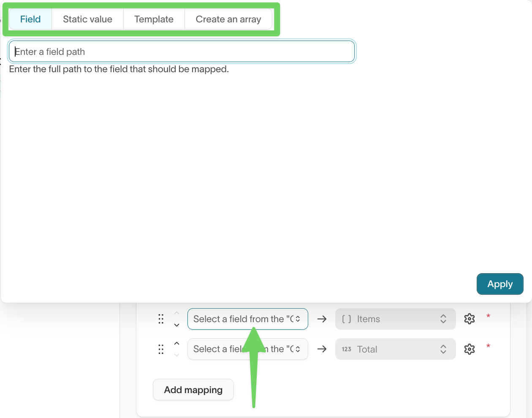Open the Items target field selector
Screen dimensions: 532x418
pyautogui.click(x=395, y=319)
